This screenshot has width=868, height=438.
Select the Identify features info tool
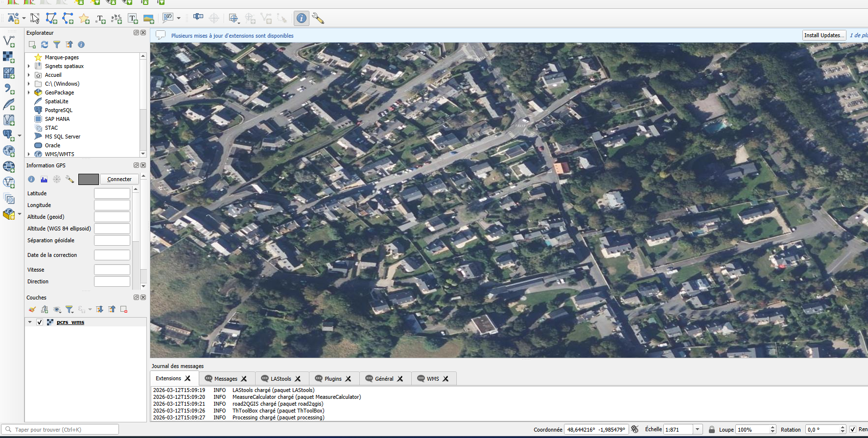coord(302,19)
